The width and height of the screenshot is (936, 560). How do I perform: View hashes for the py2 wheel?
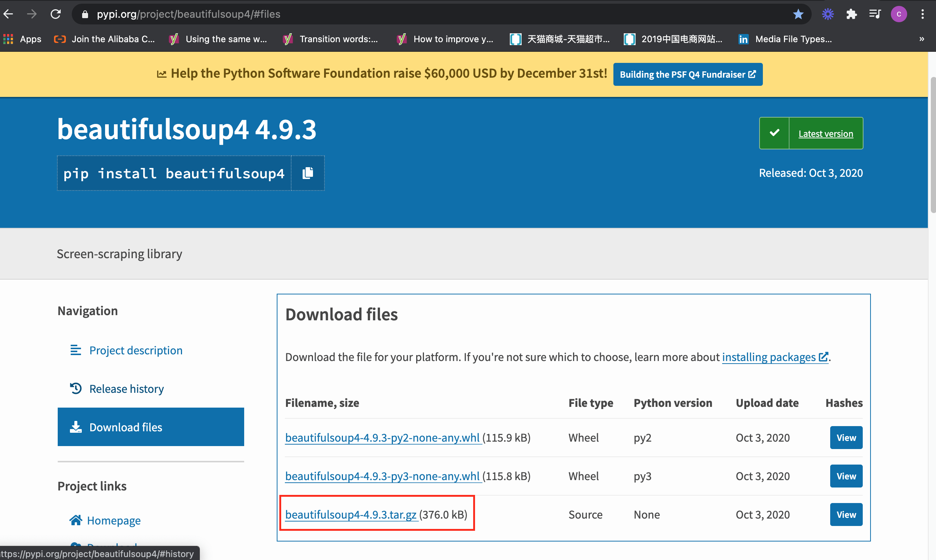846,438
